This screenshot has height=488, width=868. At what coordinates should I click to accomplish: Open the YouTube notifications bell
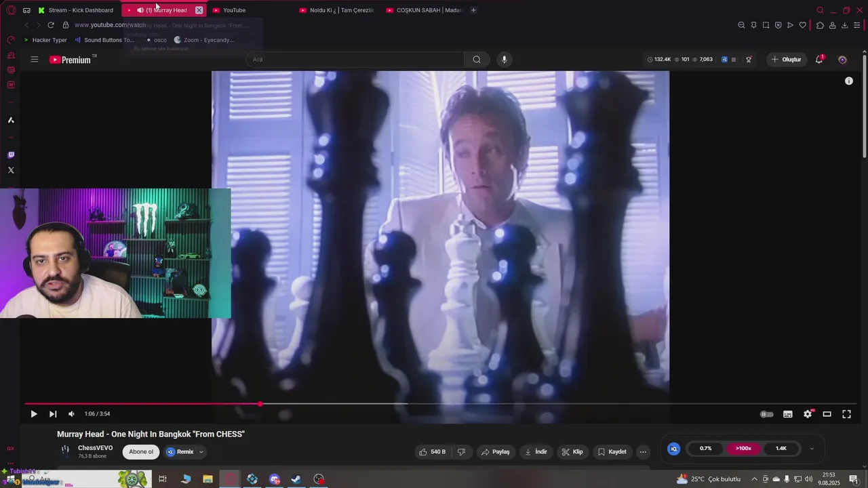click(819, 60)
